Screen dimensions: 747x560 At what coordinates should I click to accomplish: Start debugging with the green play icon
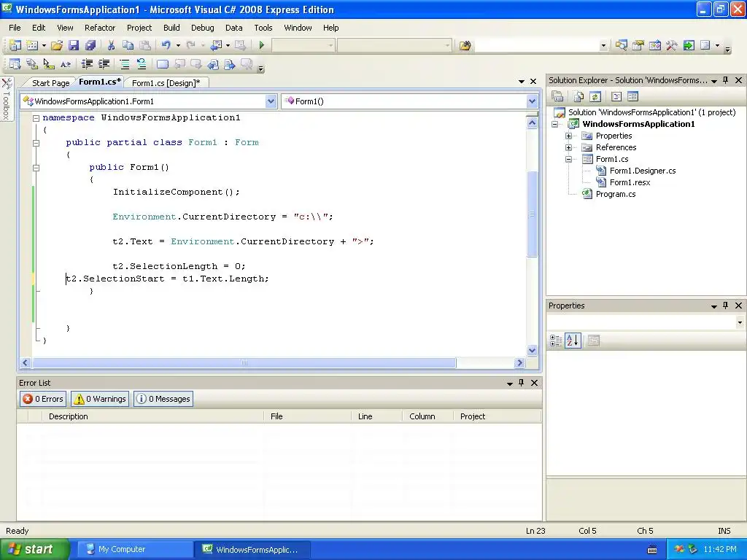coord(262,45)
